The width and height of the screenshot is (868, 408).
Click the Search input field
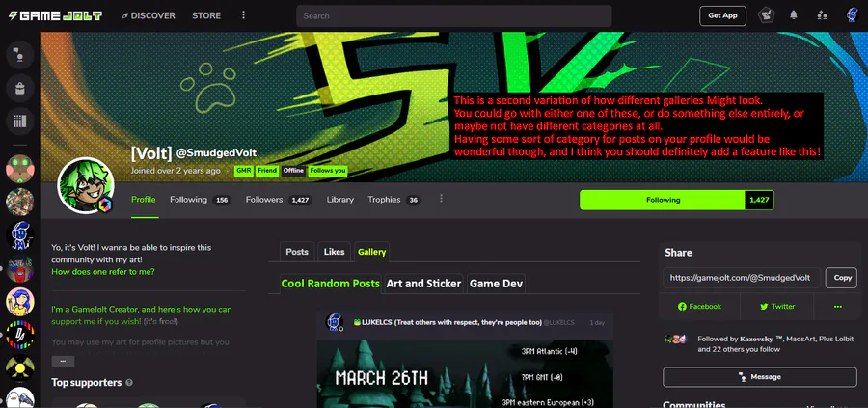(x=454, y=16)
